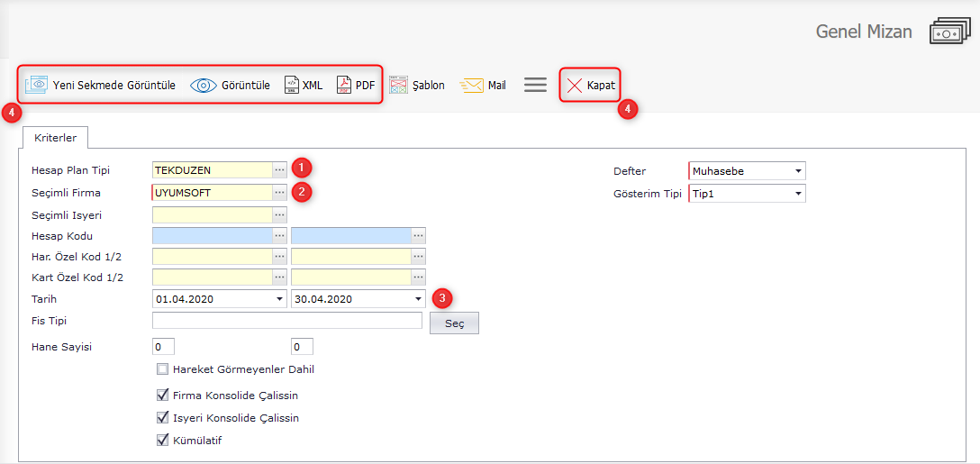Enable Hareket Görmeyenler Dahil checkbox
This screenshot has width=980, height=464.
162,369
